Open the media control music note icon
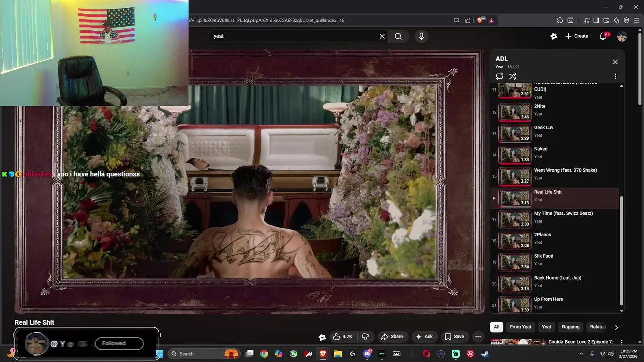The width and height of the screenshot is (644, 362). point(586,20)
